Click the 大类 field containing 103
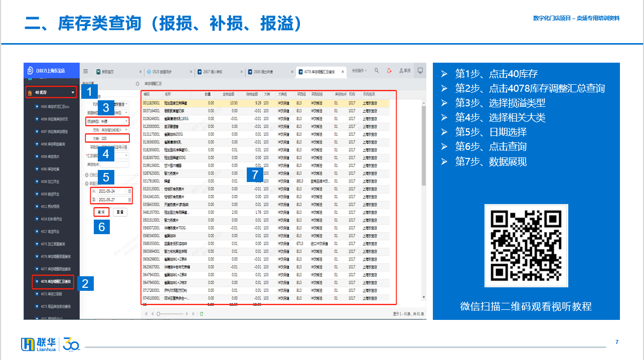 pyautogui.click(x=114, y=138)
